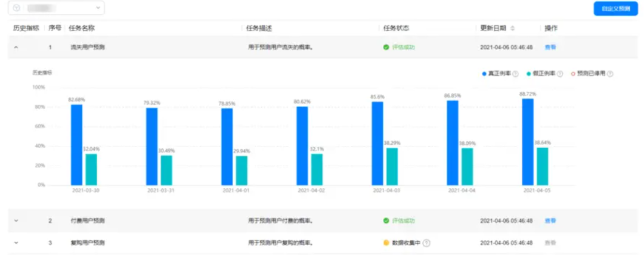644x255 pixels.
Task: Collapse the 流失用户预测 row
Action: (x=16, y=46)
